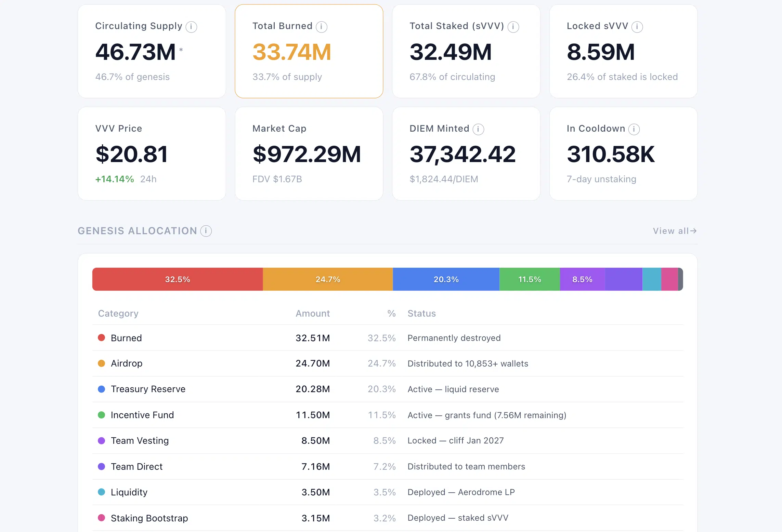
Task: Select the orange 24.7% bar segment
Action: 328,279
